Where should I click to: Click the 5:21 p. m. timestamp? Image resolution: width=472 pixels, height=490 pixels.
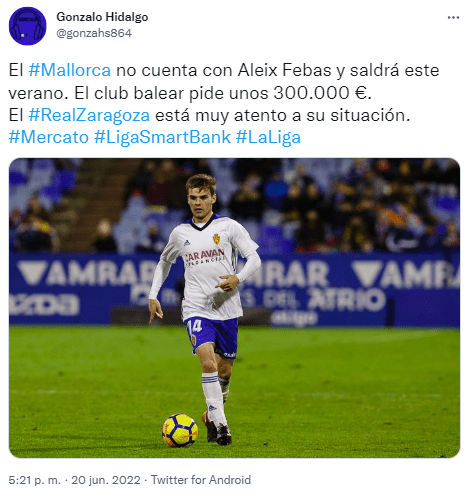pos(35,480)
